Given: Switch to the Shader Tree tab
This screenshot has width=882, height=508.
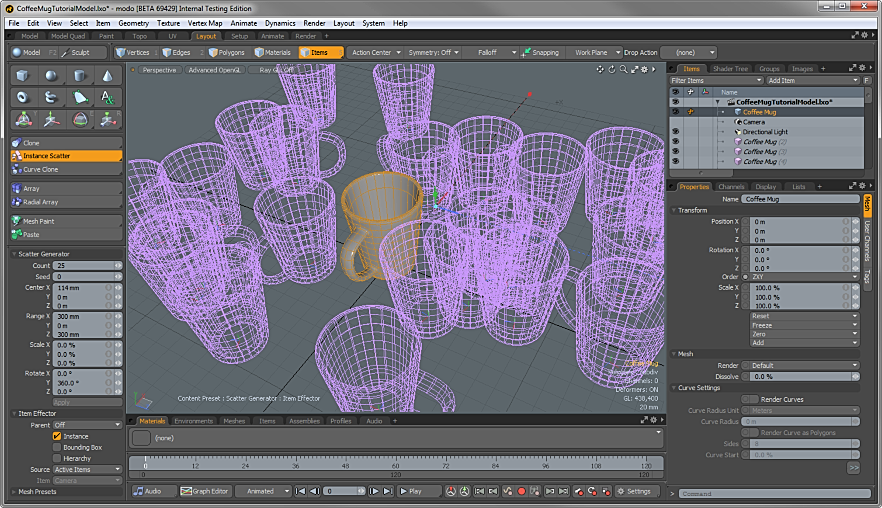Looking at the screenshot, I should click(x=730, y=69).
